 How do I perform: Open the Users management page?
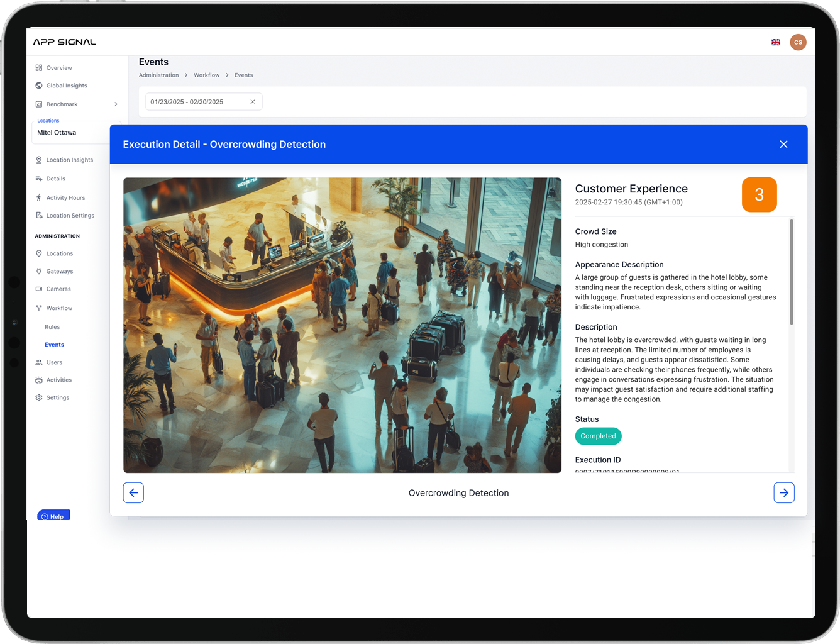55,362
